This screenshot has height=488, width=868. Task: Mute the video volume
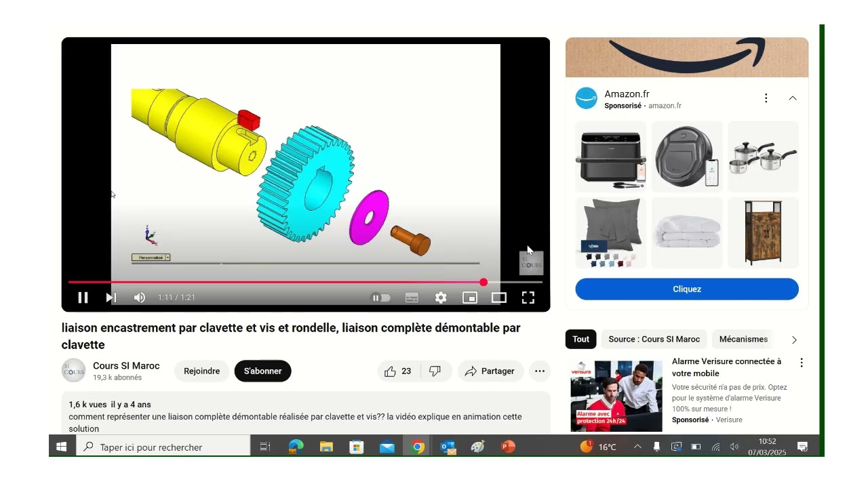(140, 298)
